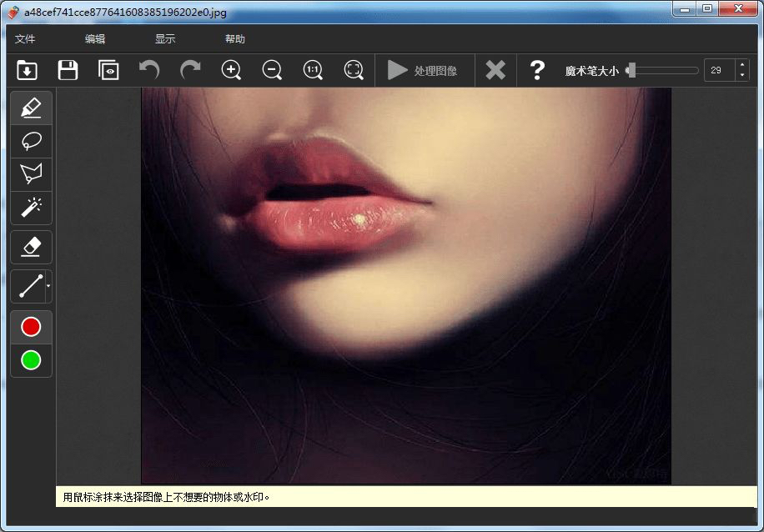Open the 编辑 menu
764x532 pixels.
point(95,39)
